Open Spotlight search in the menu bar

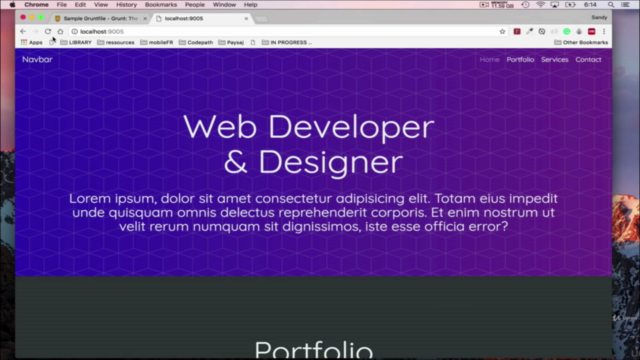click(x=611, y=4)
